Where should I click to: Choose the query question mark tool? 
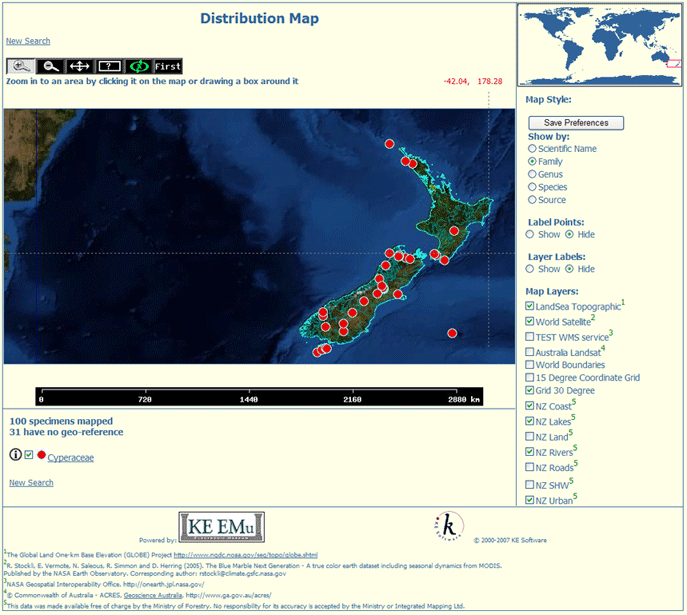coord(109,66)
